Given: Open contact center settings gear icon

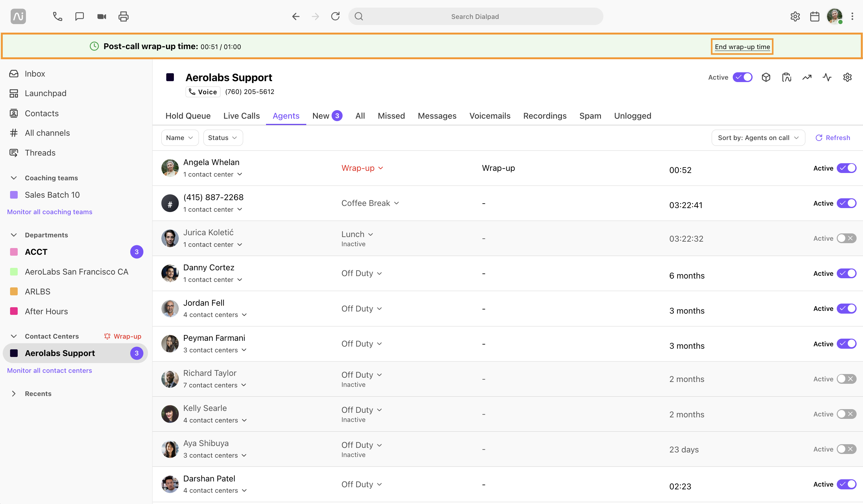Looking at the screenshot, I should pos(847,77).
